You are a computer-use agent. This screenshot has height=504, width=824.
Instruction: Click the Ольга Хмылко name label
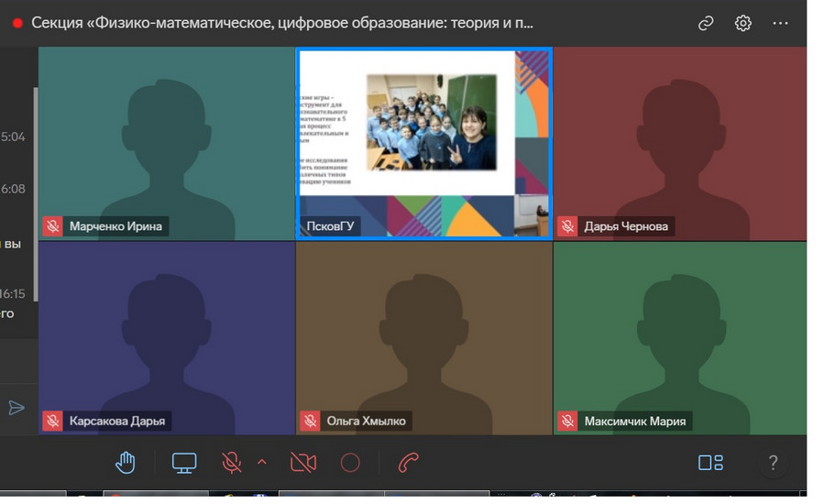(x=366, y=422)
